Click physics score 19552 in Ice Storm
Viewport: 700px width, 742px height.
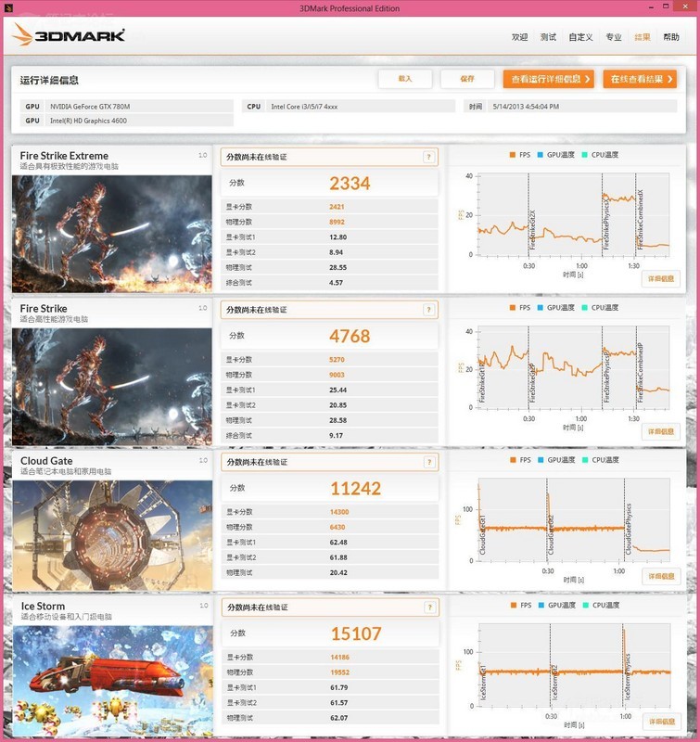340,672
